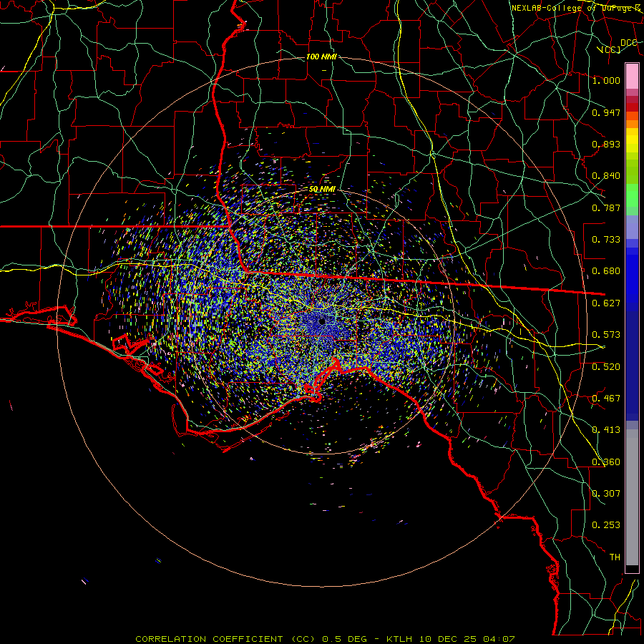
Task: Click the 0.787 scale value
Action: tap(606, 208)
